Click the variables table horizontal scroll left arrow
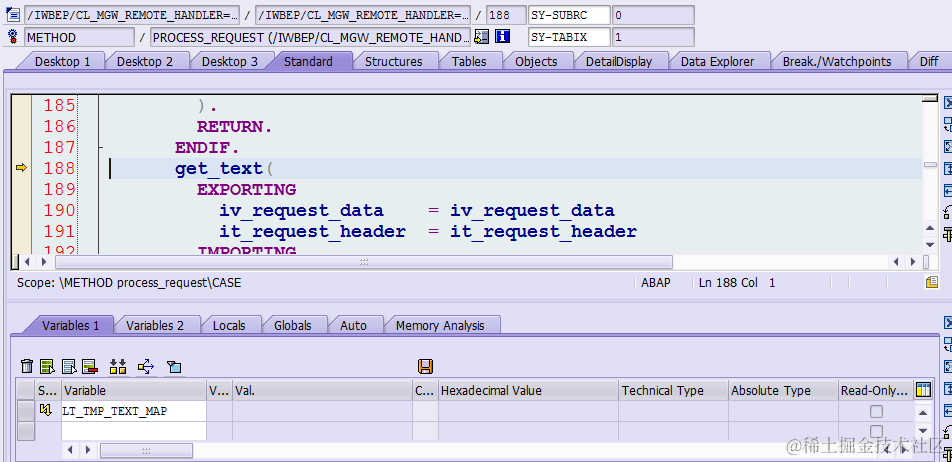 (71, 450)
